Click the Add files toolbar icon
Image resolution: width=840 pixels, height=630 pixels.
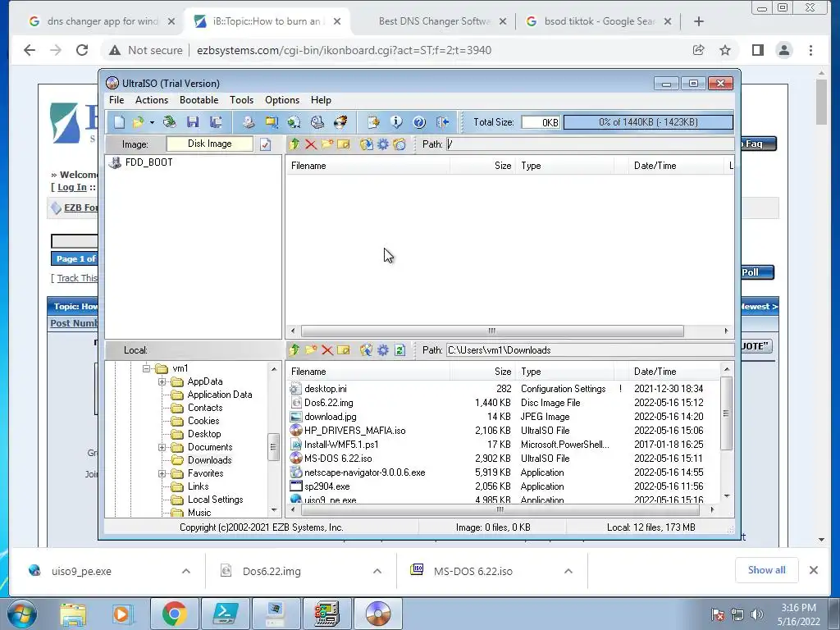[373, 122]
